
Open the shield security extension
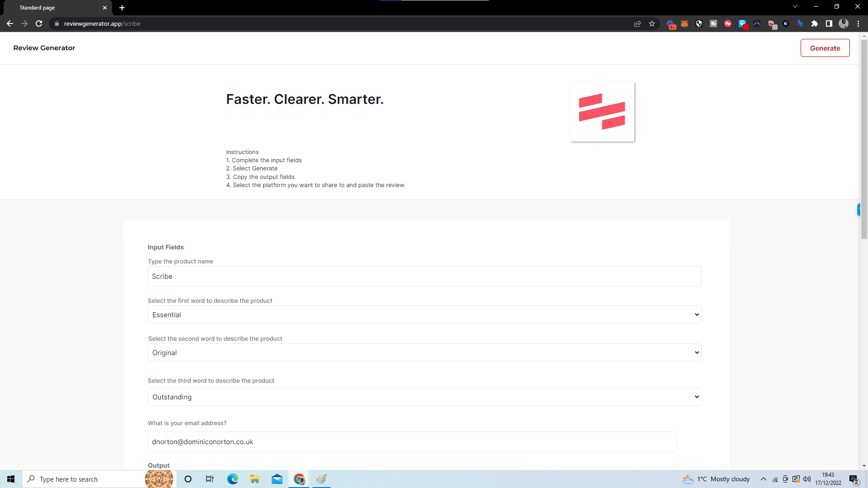point(699,23)
